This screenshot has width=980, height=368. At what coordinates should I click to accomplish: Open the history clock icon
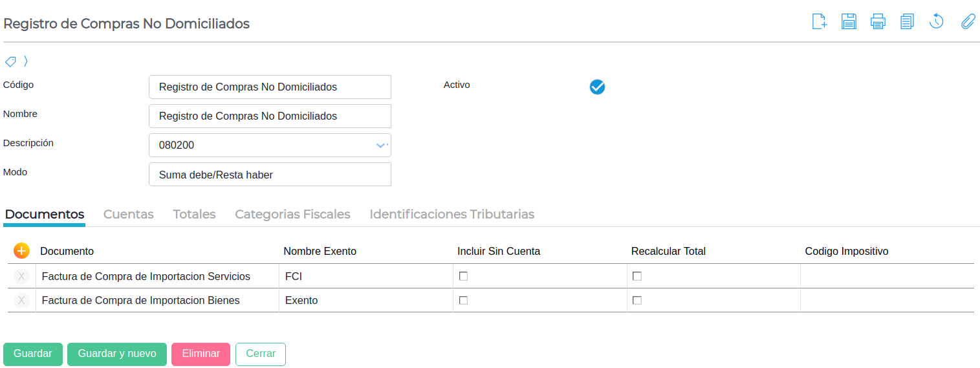pos(936,21)
